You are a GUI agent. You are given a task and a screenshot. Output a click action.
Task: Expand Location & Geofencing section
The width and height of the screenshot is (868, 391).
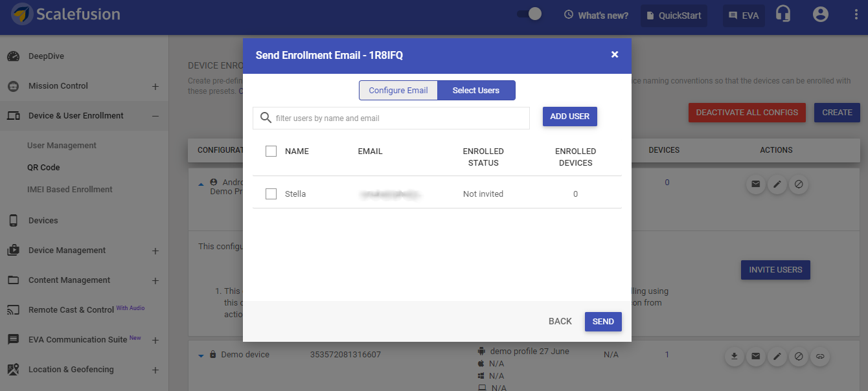[x=155, y=370]
